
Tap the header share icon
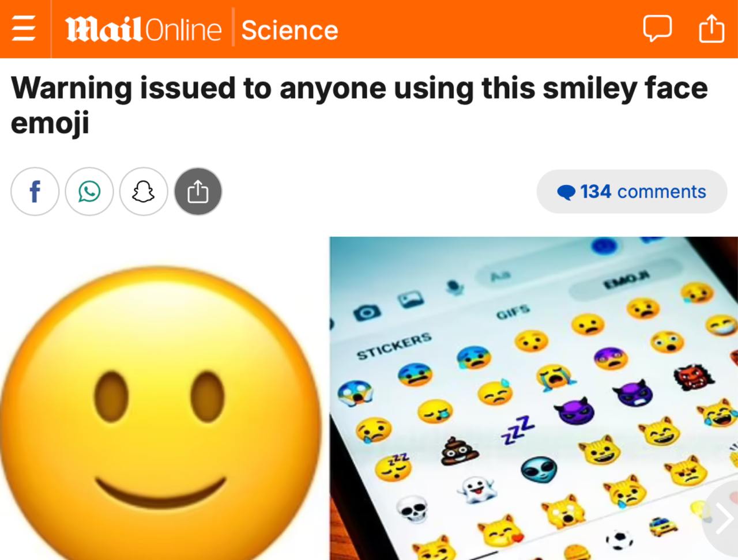[x=711, y=28]
